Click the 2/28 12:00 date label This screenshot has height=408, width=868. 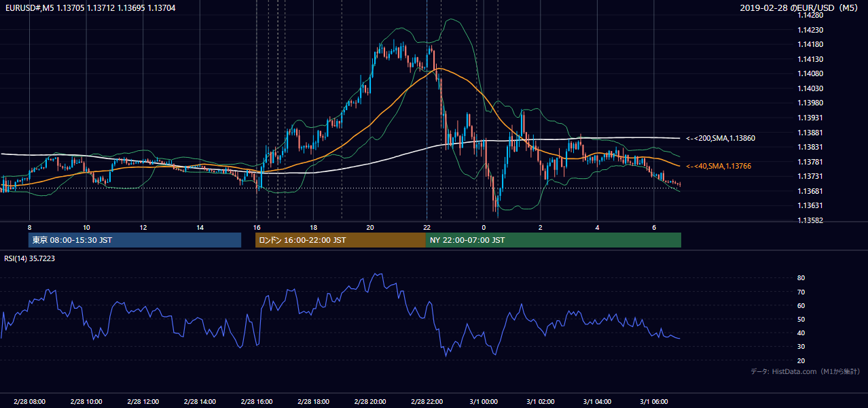143,401
